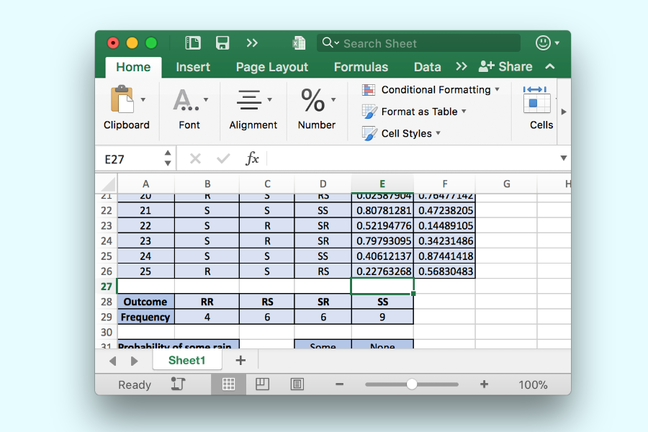Viewport: 648px width, 432px height.
Task: Click the feedback smiley face icon
Action: tap(543, 43)
